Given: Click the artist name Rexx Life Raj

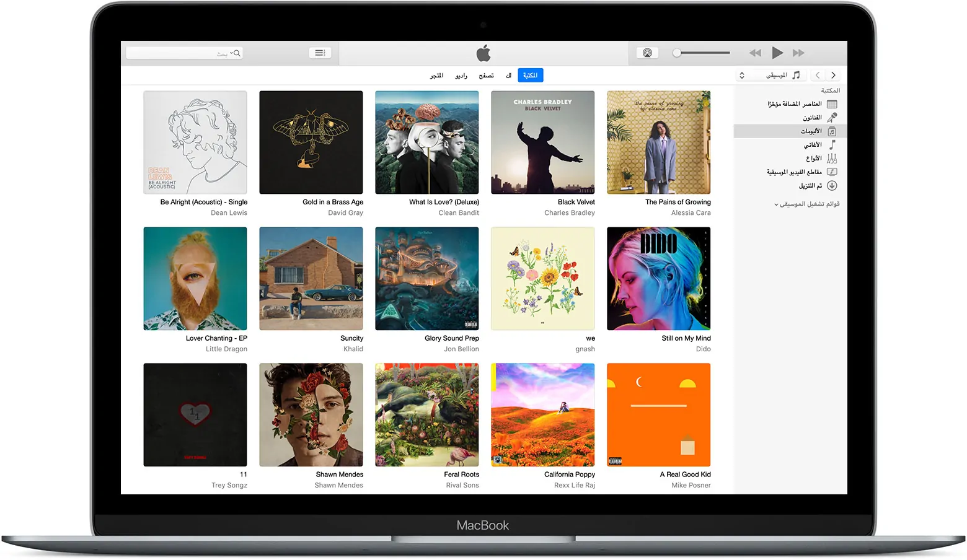Looking at the screenshot, I should coord(575,486).
